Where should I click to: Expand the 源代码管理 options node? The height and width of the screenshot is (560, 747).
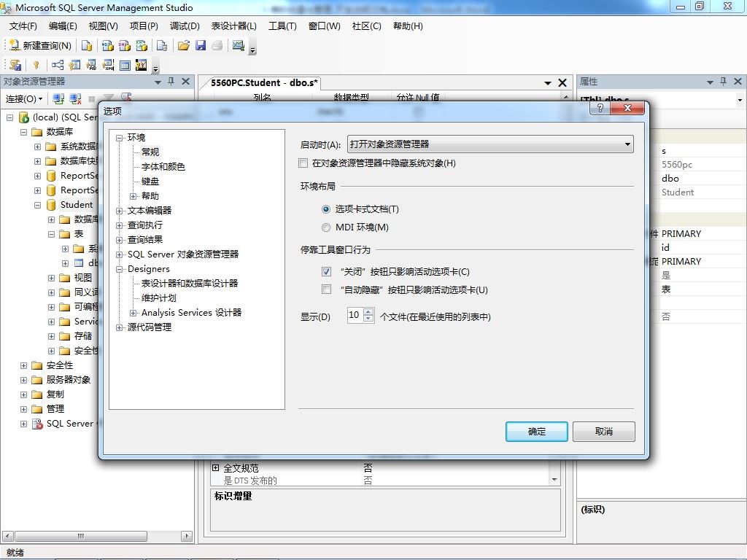tap(119, 327)
